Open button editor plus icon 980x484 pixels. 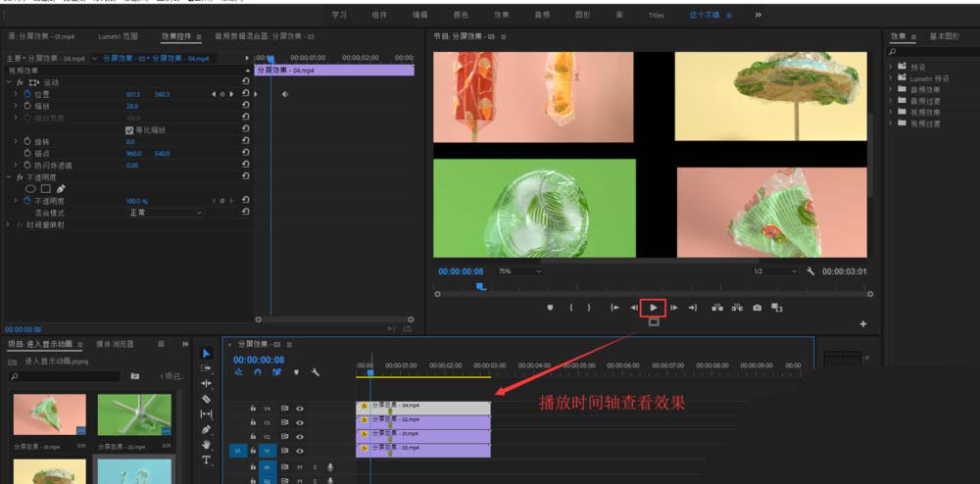pyautogui.click(x=863, y=324)
